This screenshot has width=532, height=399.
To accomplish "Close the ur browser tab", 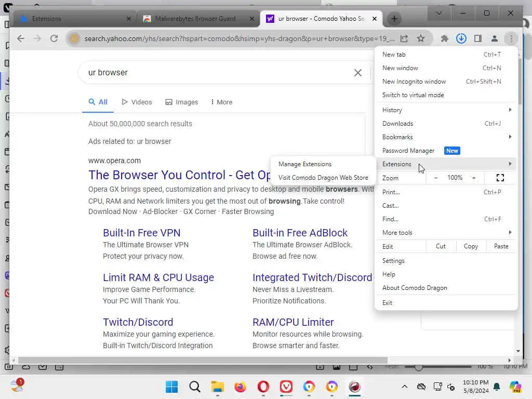I will 374,19.
